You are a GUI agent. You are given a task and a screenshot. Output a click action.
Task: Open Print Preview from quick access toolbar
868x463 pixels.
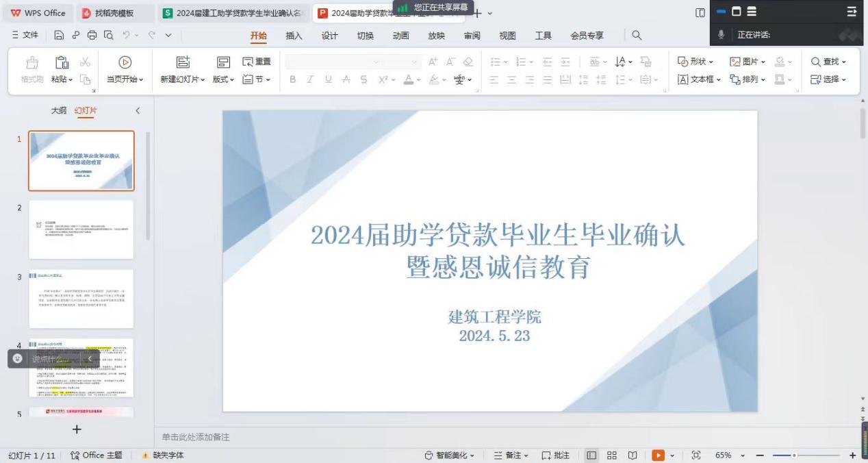(108, 35)
